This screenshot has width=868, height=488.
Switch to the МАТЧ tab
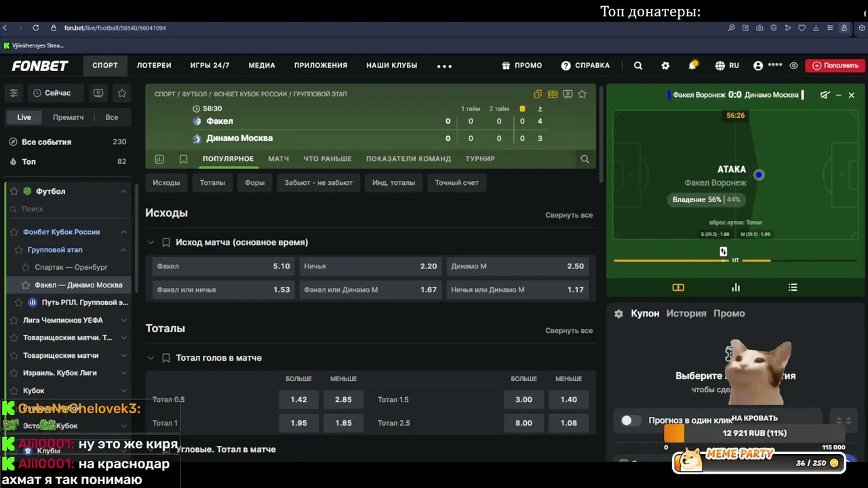[x=279, y=159]
